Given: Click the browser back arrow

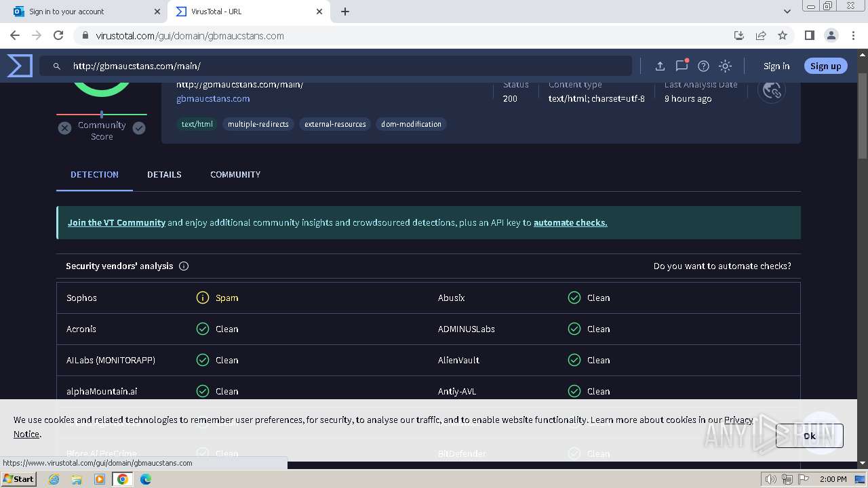Looking at the screenshot, I should 15,35.
